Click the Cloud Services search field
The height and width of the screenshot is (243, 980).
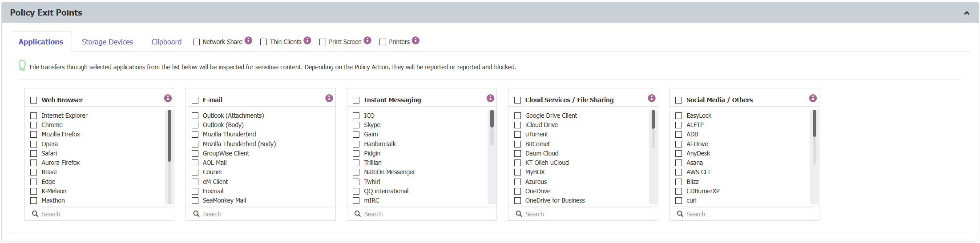coord(583,214)
